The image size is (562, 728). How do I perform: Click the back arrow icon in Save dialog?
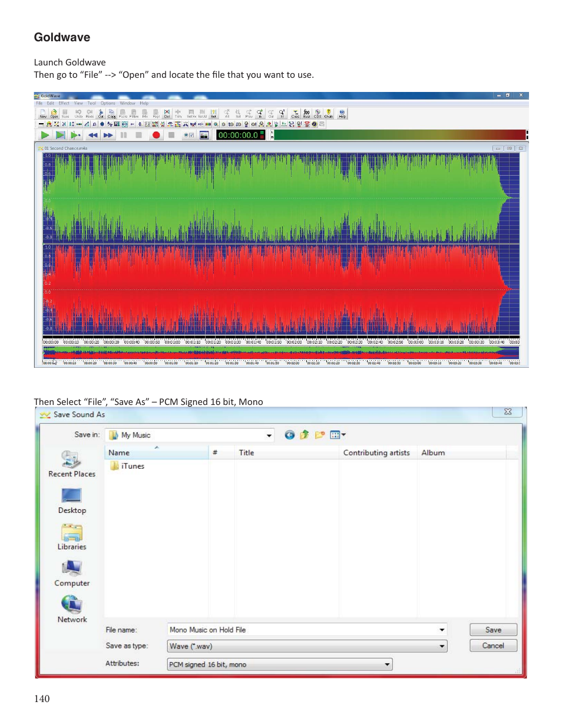[x=289, y=435]
